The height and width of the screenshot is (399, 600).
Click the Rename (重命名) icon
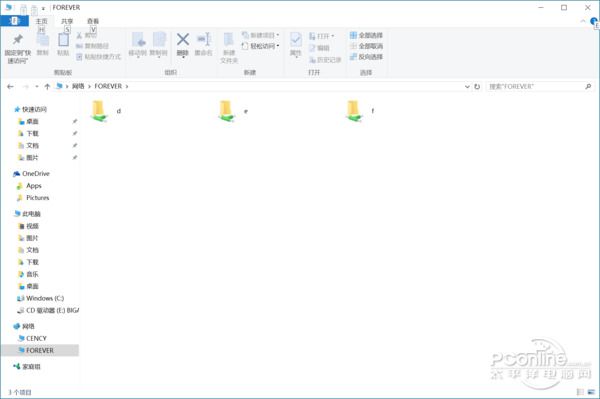tap(204, 39)
